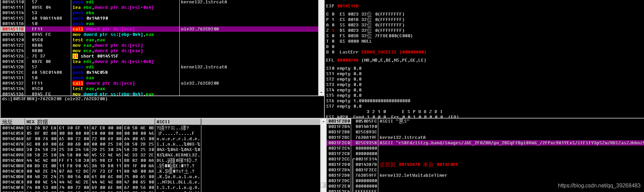Image resolution: width=644 pixels, height=192 pixels.
Task: Click the dump pane scrollbar thumb
Action: [323, 185]
